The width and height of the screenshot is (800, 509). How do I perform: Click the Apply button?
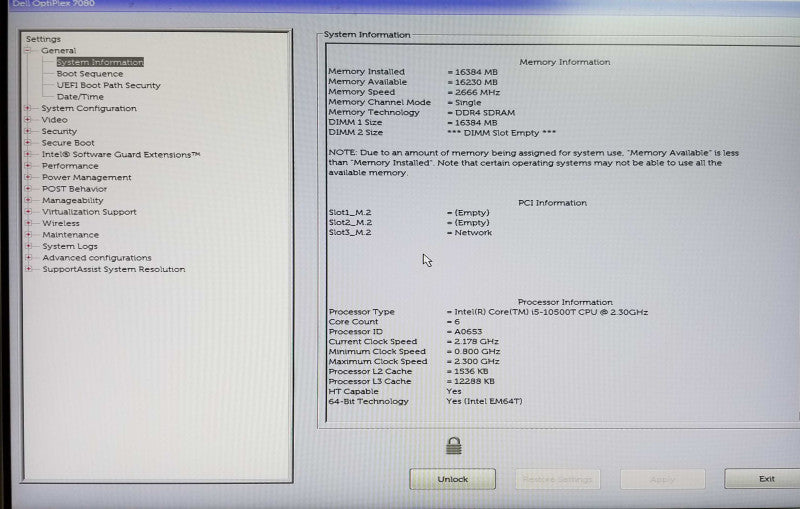pyautogui.click(x=662, y=479)
